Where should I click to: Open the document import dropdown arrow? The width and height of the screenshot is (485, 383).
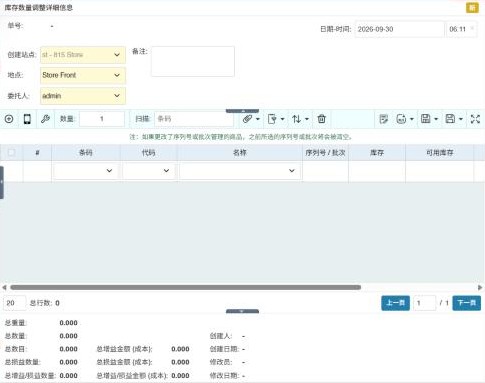(x=282, y=119)
